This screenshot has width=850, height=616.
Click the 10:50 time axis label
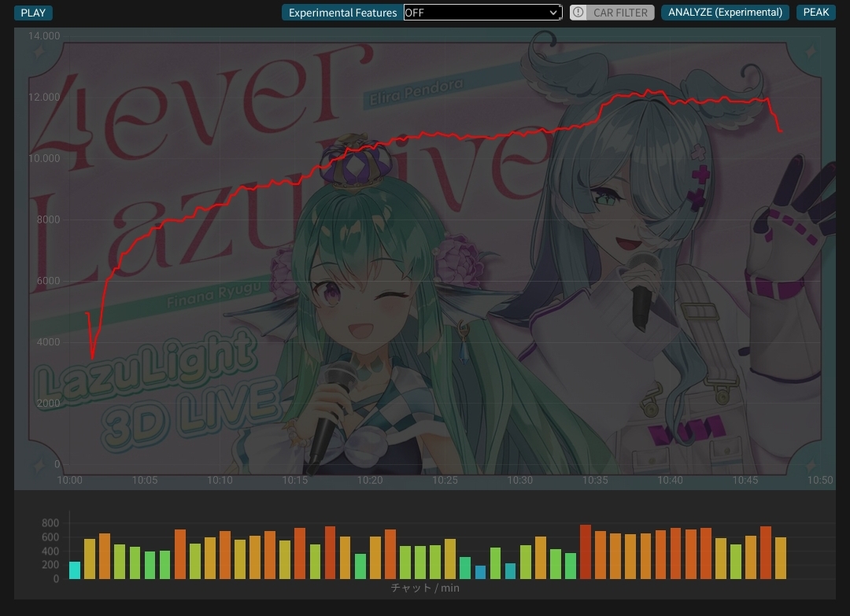coord(820,480)
